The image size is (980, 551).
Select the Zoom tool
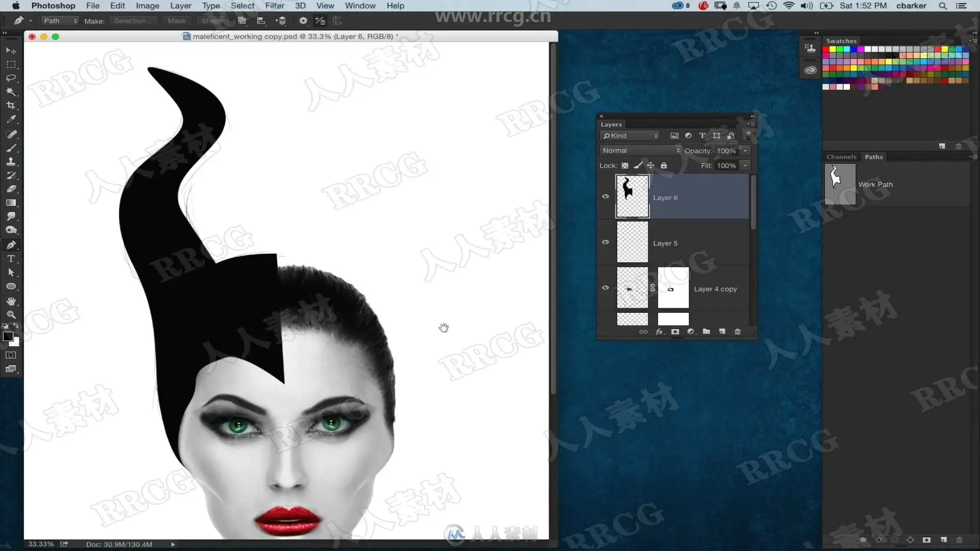pyautogui.click(x=11, y=315)
